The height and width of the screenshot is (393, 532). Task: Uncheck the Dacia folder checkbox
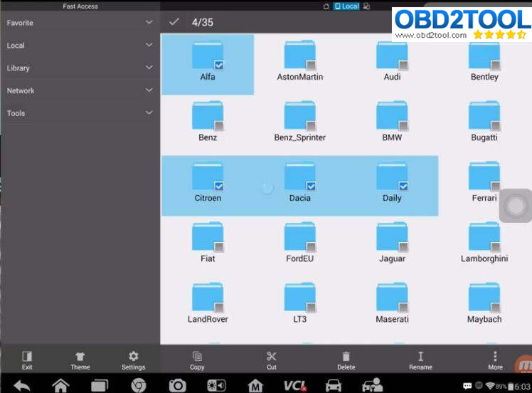(311, 186)
